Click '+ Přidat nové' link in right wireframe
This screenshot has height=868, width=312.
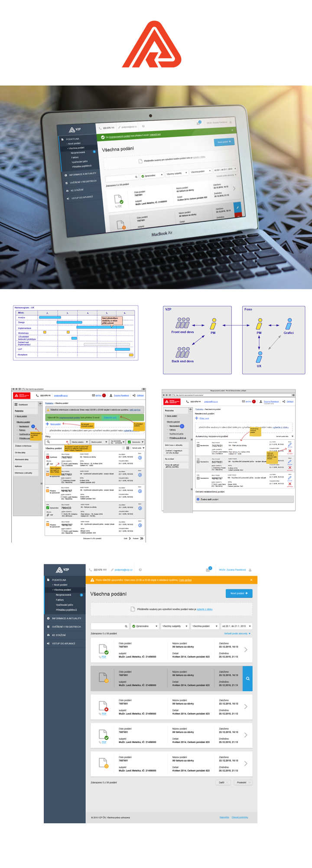pyautogui.click(x=202, y=418)
